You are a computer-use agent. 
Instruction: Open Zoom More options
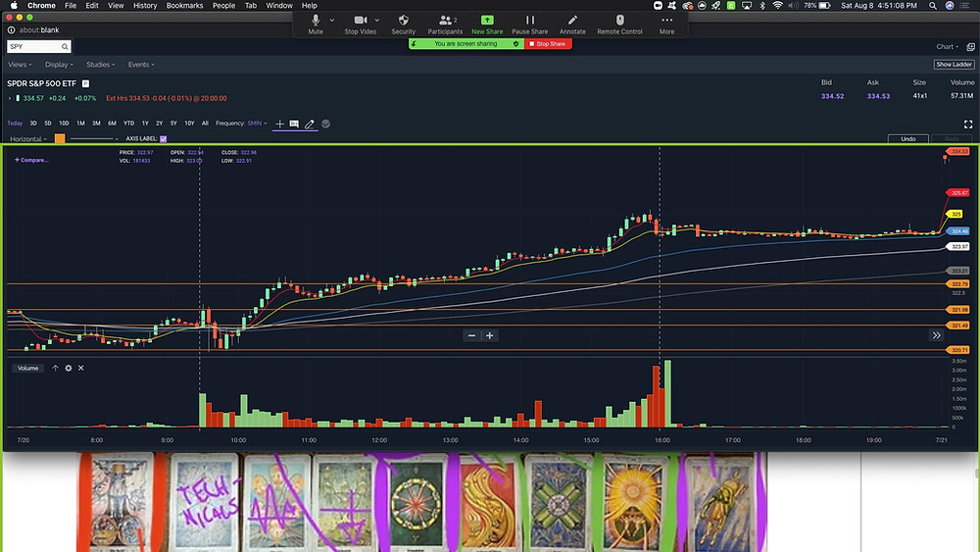[x=666, y=25]
